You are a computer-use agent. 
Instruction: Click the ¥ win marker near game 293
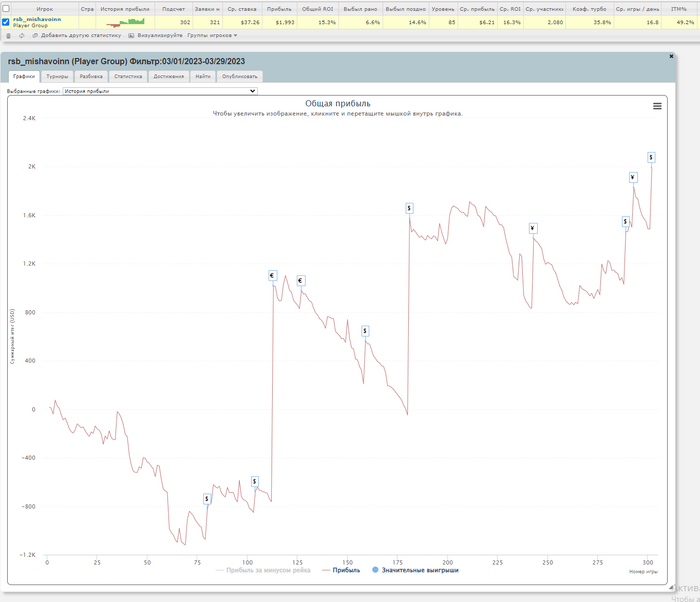click(x=633, y=178)
